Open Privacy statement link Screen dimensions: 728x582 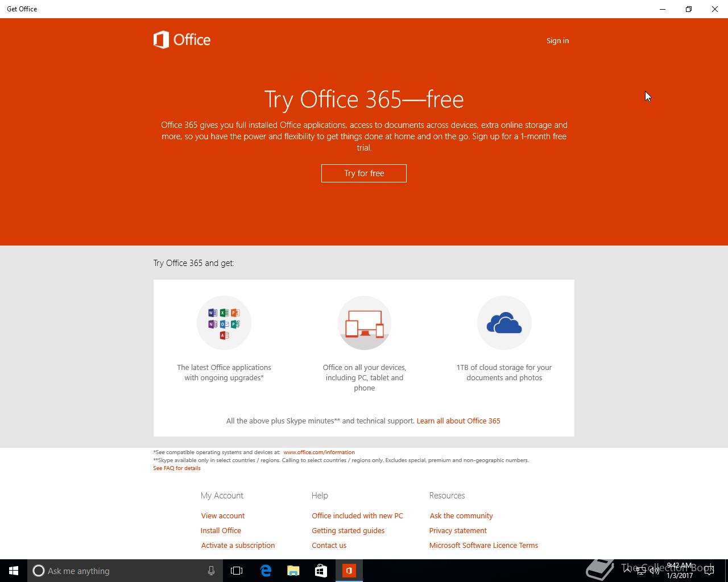click(x=458, y=531)
